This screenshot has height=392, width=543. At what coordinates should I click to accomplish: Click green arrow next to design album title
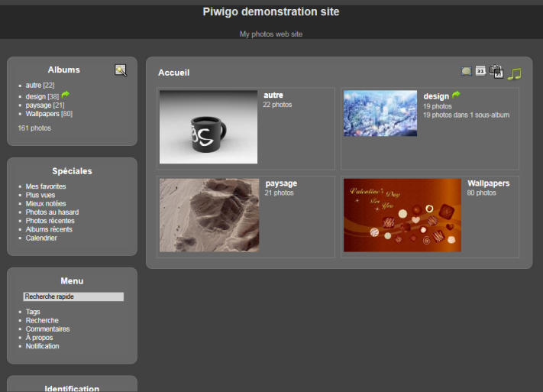457,96
